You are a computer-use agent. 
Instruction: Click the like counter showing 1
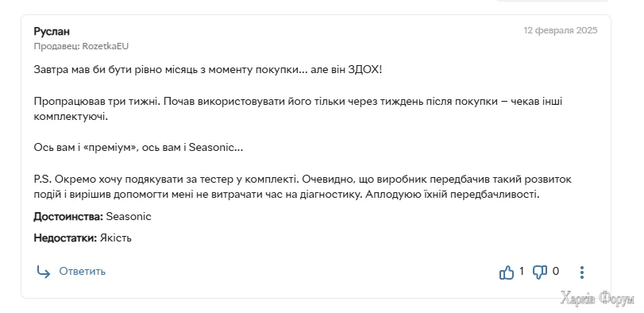pyautogui.click(x=522, y=272)
